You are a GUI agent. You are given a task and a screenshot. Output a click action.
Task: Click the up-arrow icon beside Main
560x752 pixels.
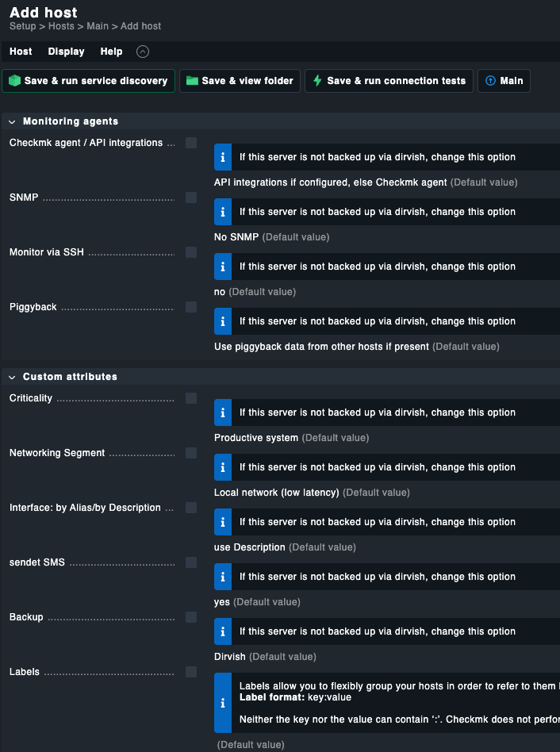point(490,81)
